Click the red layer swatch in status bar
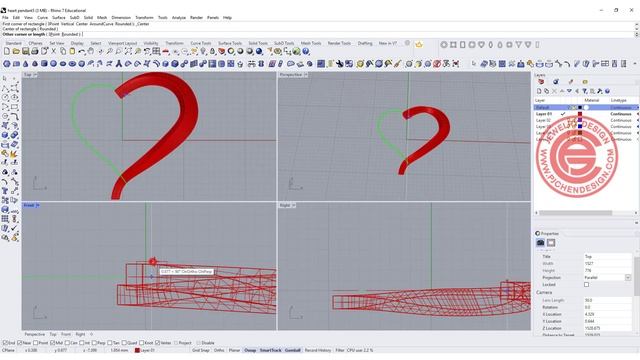 [x=137, y=350]
